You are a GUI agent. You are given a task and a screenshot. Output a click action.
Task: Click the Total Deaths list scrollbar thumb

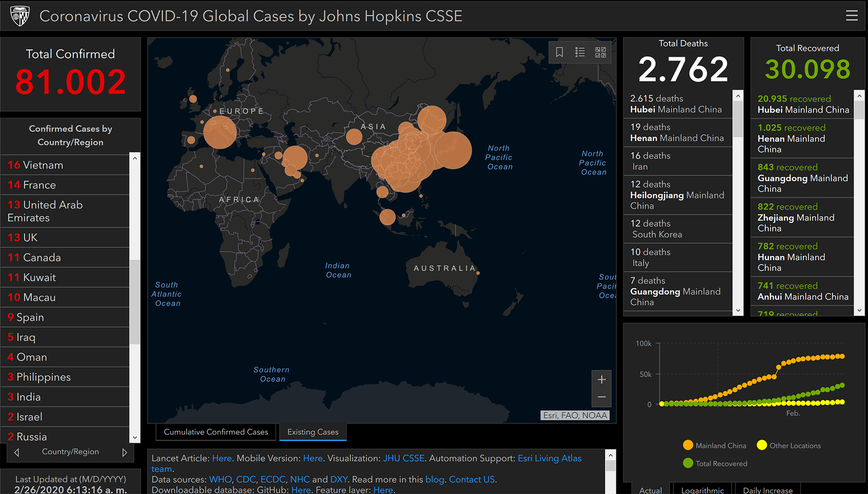(x=738, y=119)
